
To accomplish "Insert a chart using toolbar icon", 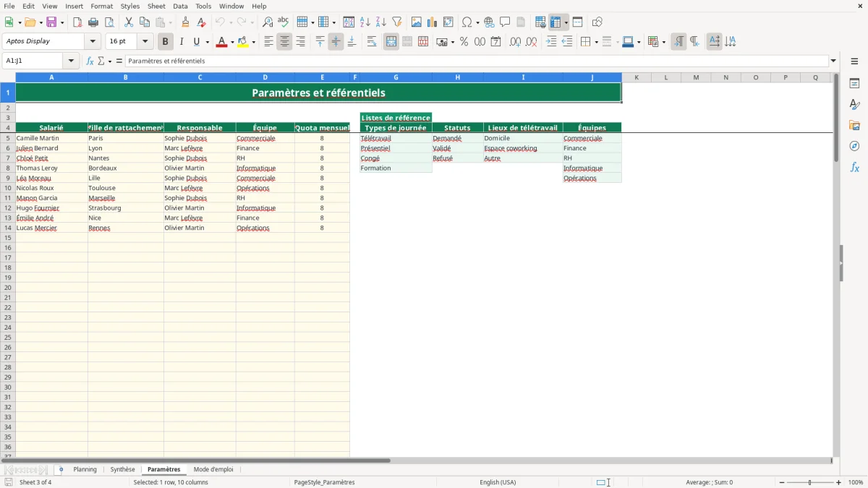I will (x=433, y=22).
